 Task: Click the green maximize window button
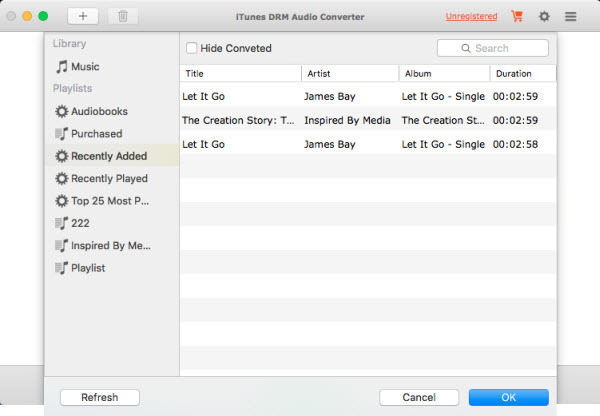coord(43,16)
